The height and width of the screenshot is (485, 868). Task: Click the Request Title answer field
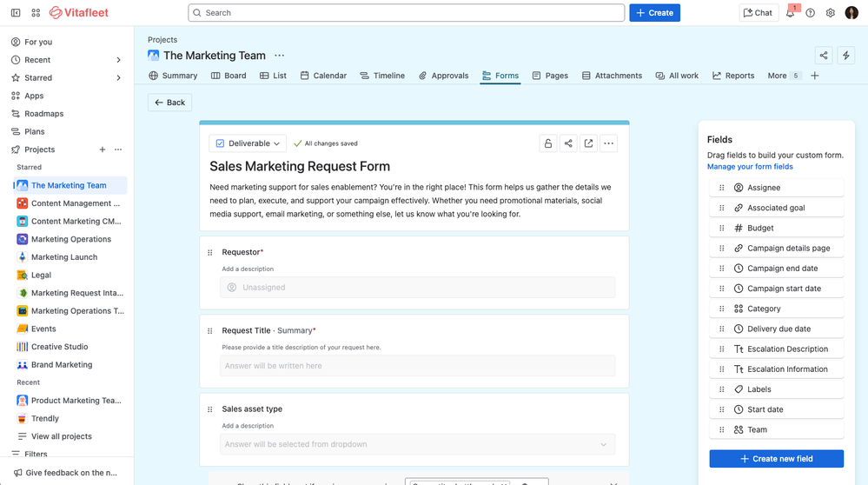[417, 366]
